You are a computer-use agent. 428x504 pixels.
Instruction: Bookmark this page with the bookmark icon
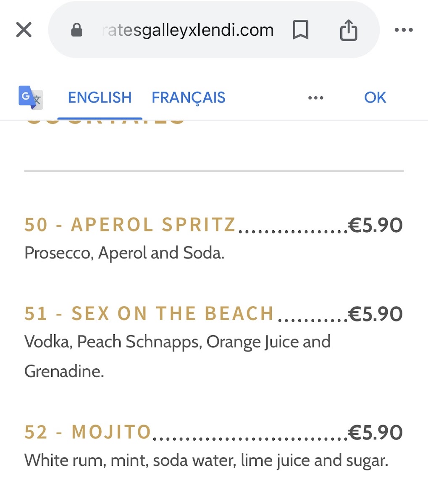pyautogui.click(x=300, y=30)
